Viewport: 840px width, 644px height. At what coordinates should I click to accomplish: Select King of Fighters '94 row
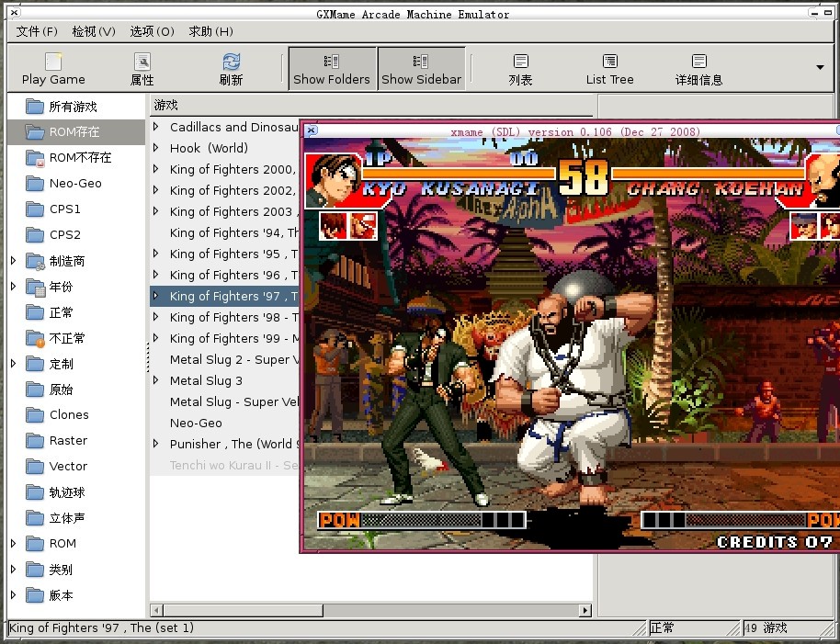(224, 232)
